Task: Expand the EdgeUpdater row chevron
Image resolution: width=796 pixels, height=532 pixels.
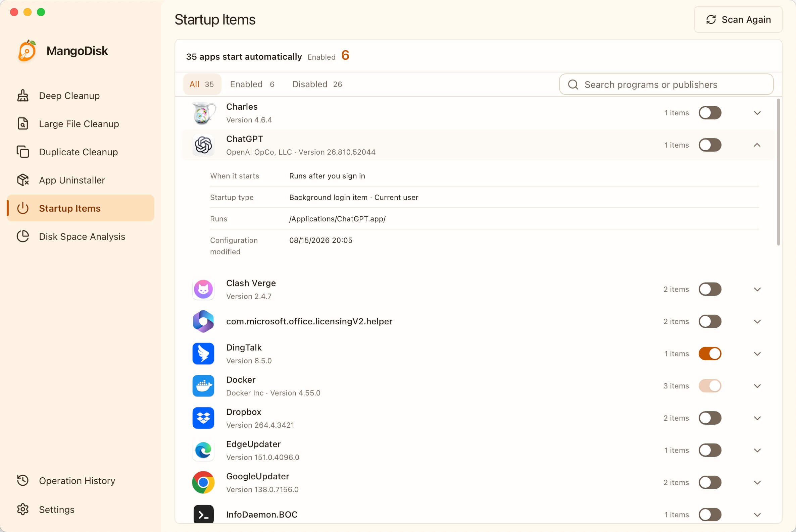Action: [x=757, y=450]
